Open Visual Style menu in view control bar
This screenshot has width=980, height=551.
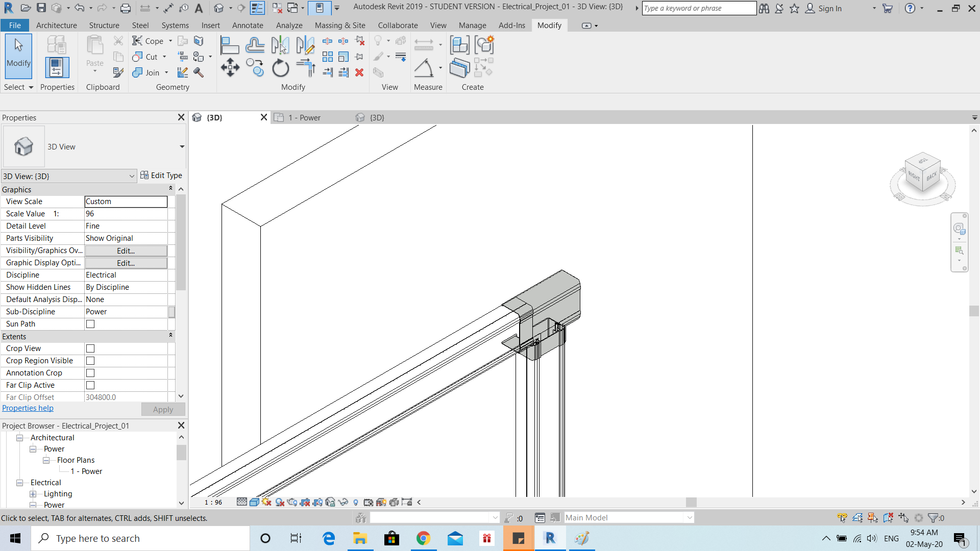tap(254, 502)
